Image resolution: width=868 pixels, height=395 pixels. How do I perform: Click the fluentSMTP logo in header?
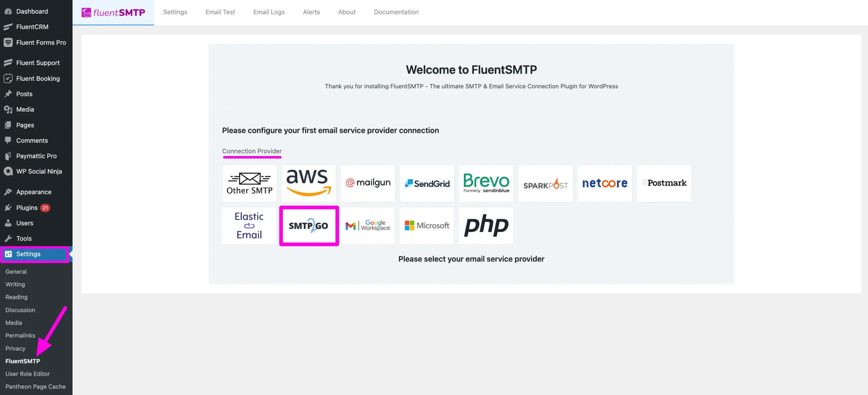coord(113,13)
